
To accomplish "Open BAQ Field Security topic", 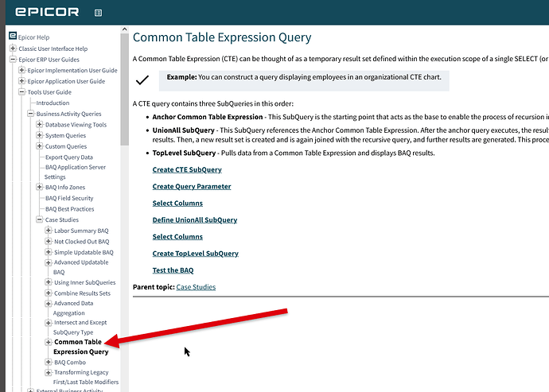I will click(69, 198).
